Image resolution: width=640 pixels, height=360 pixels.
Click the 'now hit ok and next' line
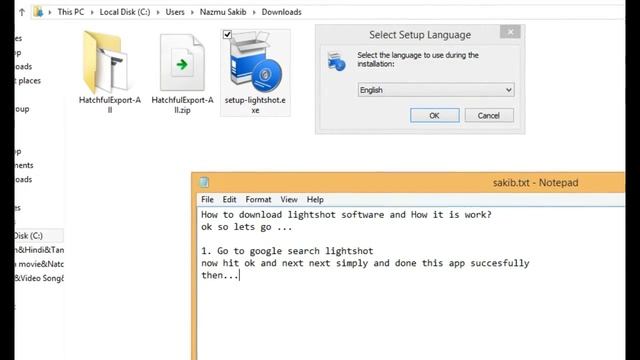[x=365, y=263]
